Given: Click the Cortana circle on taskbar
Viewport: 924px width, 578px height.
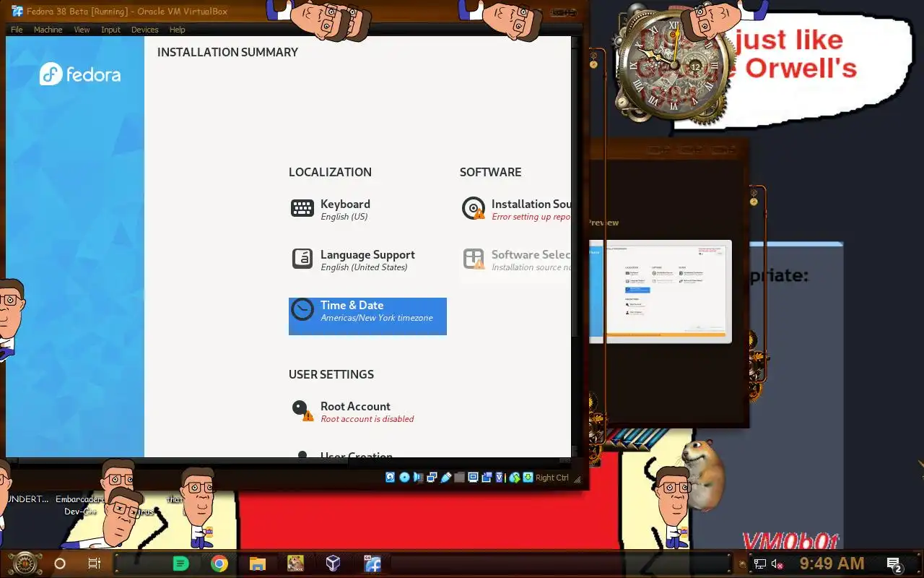Looking at the screenshot, I should (x=60, y=564).
